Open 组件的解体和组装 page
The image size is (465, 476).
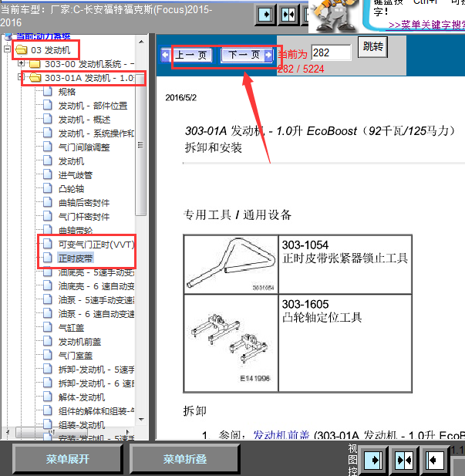[x=96, y=411]
